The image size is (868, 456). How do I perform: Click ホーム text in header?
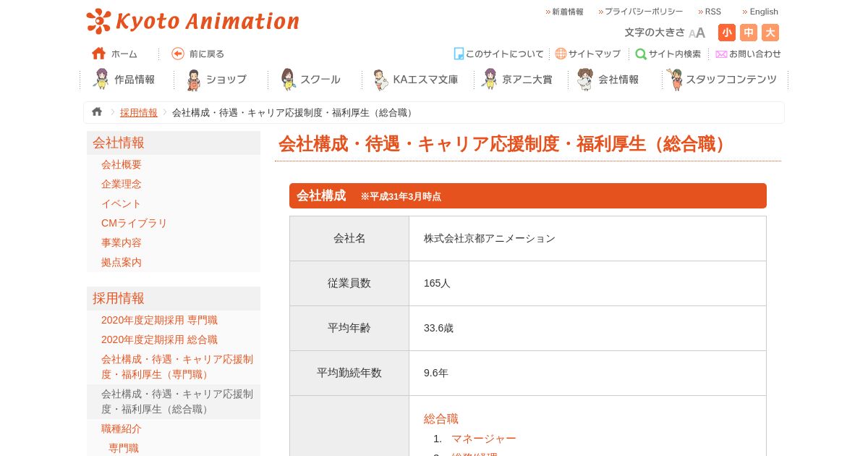click(124, 54)
